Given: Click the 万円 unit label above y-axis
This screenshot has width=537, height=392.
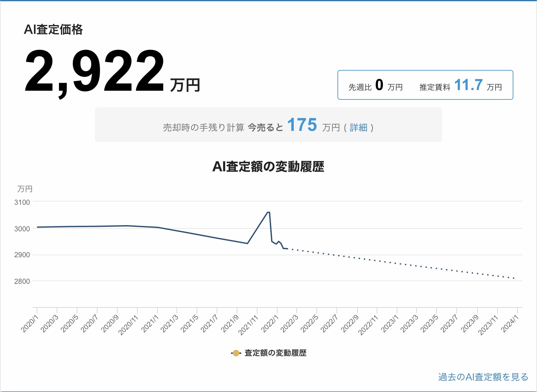Looking at the screenshot, I should [25, 189].
